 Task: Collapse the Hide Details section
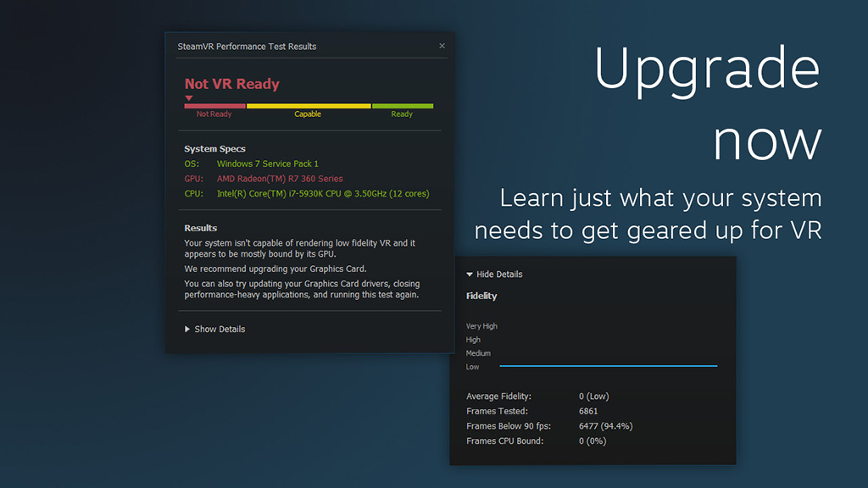[494, 274]
